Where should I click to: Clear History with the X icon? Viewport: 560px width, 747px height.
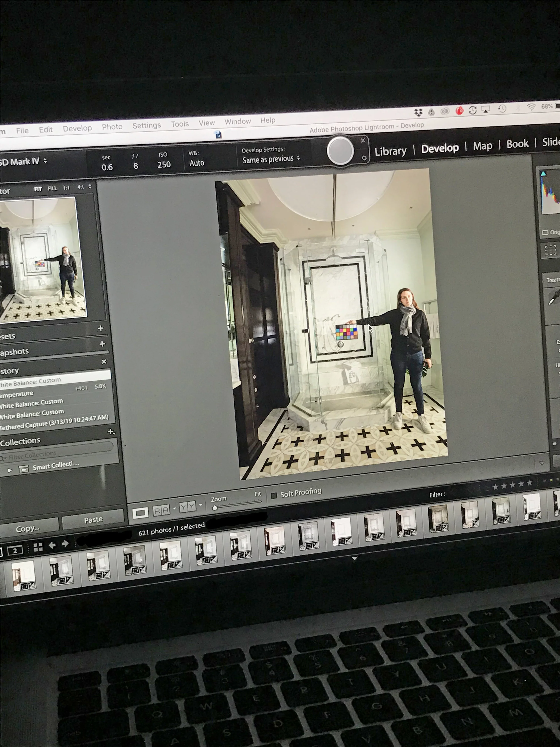pyautogui.click(x=104, y=362)
